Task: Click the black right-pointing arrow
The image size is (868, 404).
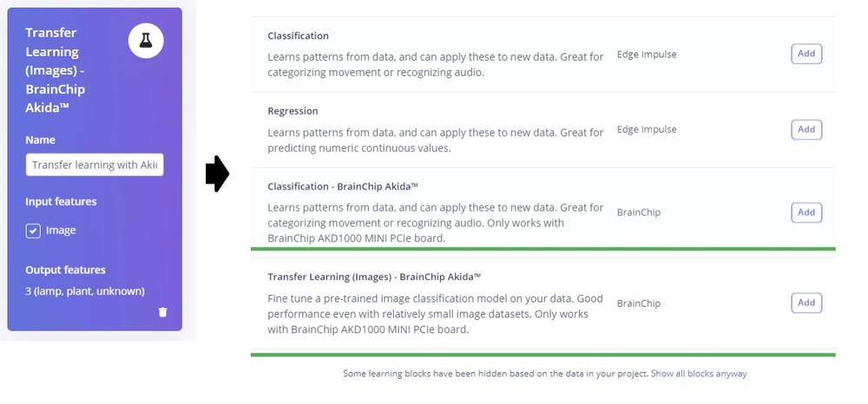Action: (217, 175)
